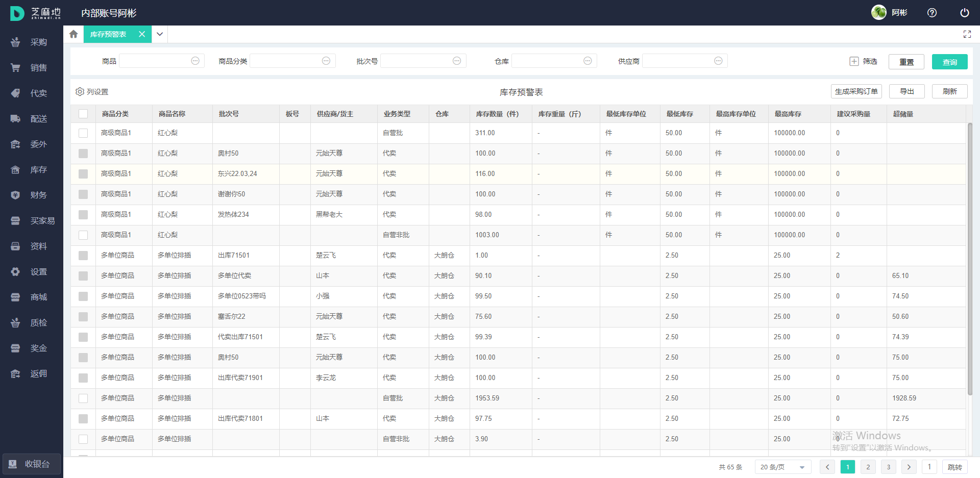Toggle fullscreen with the expand icon

pos(967,34)
